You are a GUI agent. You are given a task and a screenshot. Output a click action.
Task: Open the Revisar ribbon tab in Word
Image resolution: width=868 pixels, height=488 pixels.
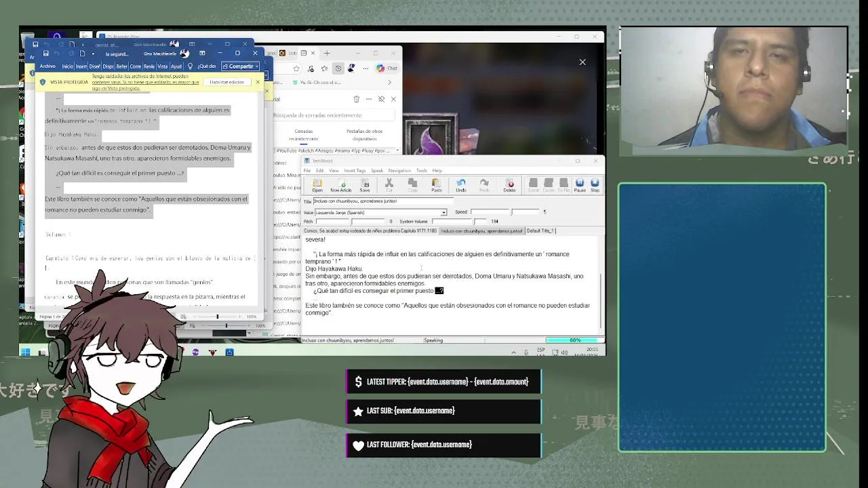[x=149, y=66]
